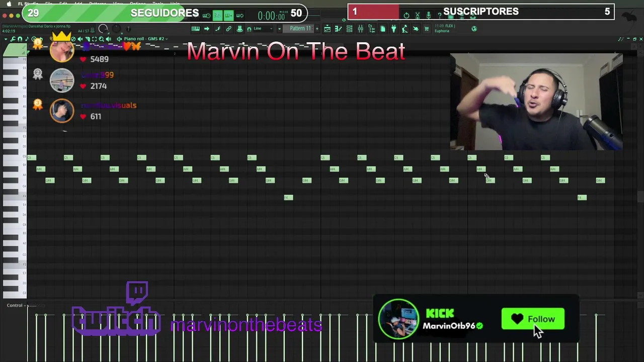Open the Pattern 11 selector
644x362 pixels.
[x=298, y=29]
